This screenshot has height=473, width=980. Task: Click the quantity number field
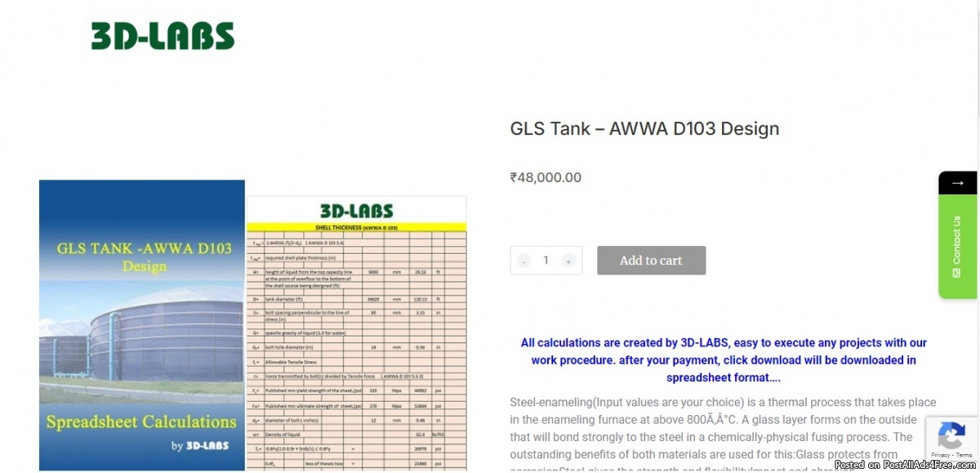546,261
